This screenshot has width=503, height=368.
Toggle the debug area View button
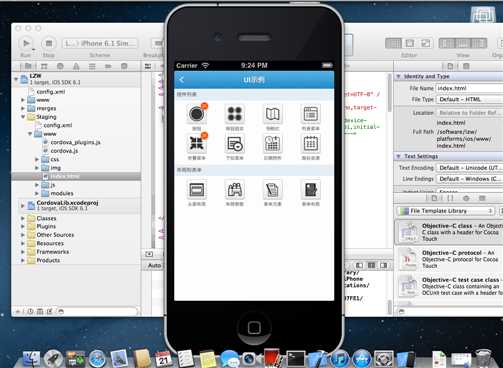(463, 43)
